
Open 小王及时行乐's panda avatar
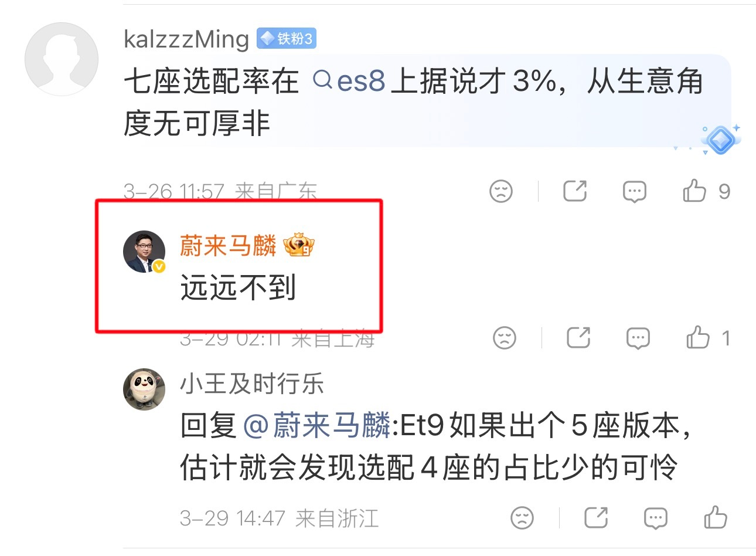(x=144, y=389)
